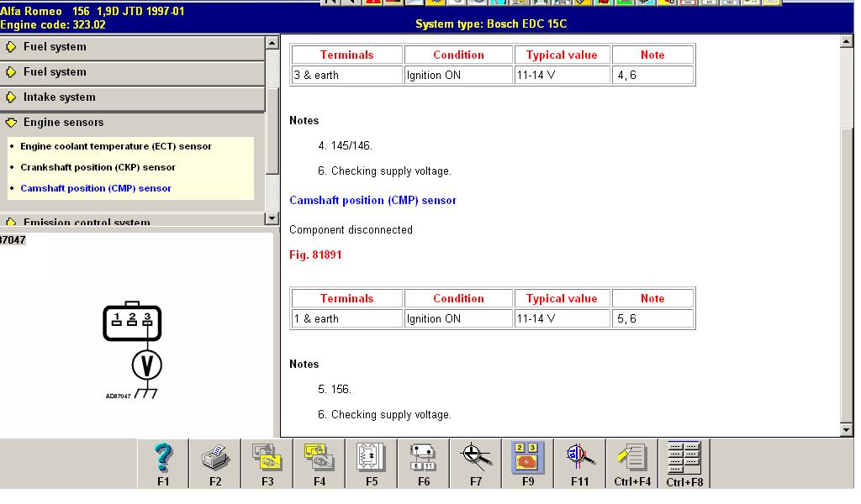Viewport: 861px width, 504px height.
Task: Click 'Engine code: 323.02' text
Action: coord(53,24)
